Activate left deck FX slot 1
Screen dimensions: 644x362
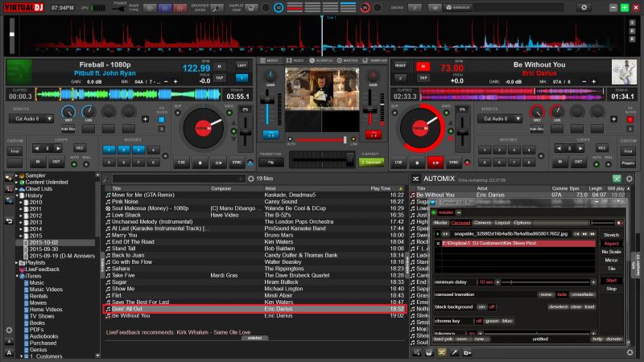162,119
